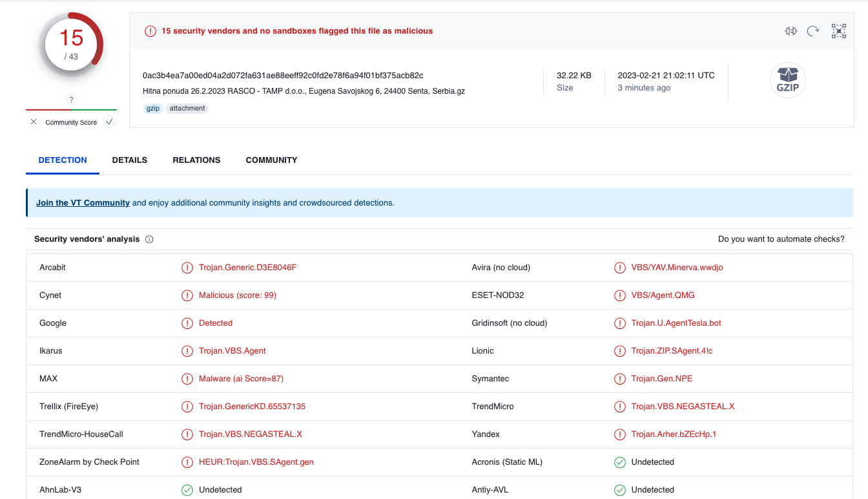868x499 pixels.
Task: Click the alert icon in Ikarus row
Action: pyautogui.click(x=187, y=351)
